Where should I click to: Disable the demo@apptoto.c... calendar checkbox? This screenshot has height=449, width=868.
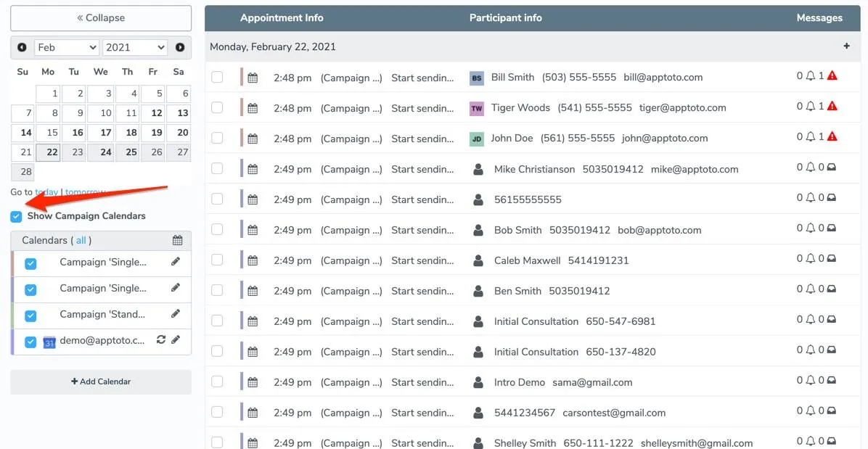pos(30,340)
